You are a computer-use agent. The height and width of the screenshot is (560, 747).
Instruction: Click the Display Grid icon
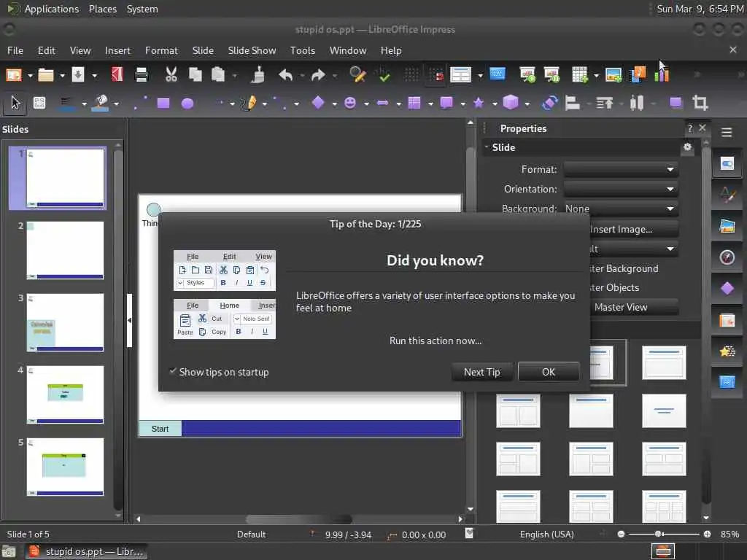(411, 75)
